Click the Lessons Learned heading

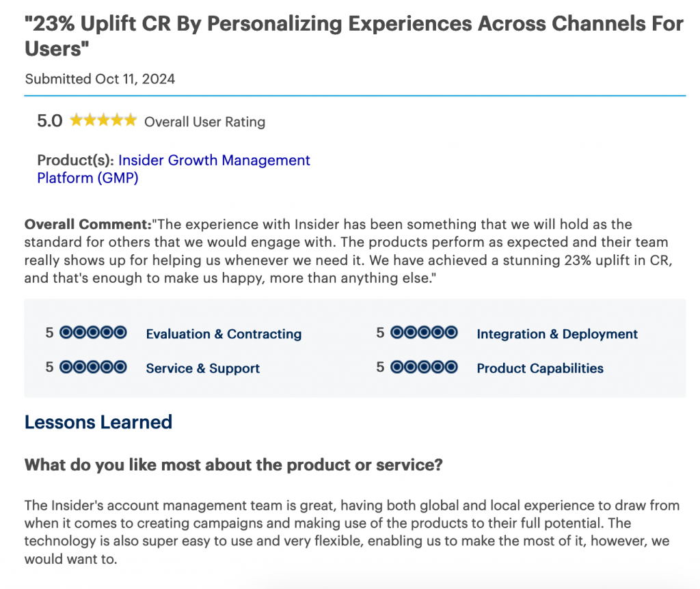click(98, 422)
